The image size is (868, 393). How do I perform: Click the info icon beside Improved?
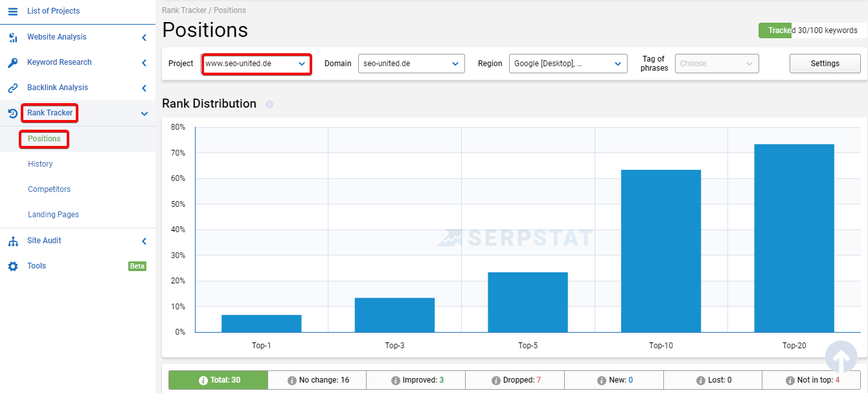click(396, 381)
